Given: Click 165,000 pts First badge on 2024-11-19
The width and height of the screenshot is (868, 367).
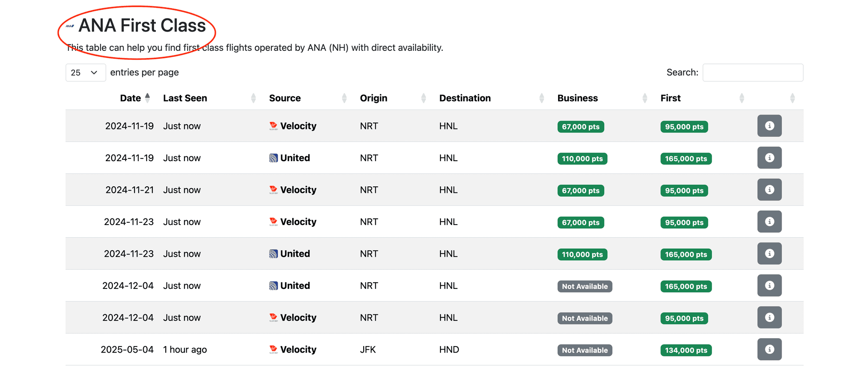Looking at the screenshot, I should (686, 159).
